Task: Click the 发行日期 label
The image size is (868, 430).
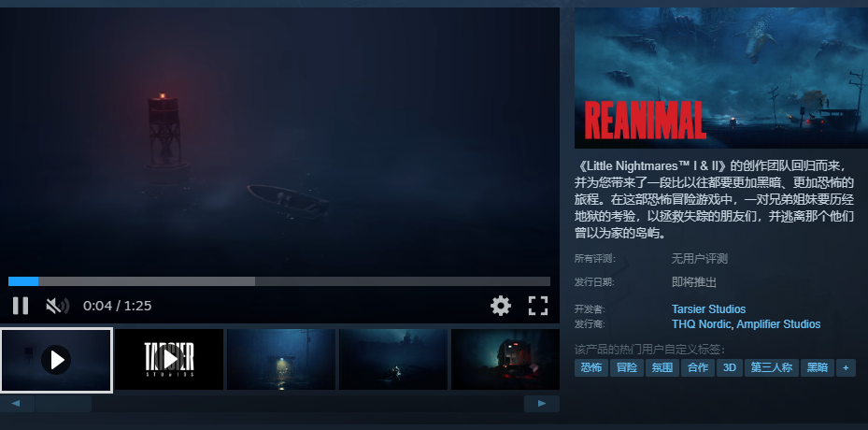Action: point(594,282)
